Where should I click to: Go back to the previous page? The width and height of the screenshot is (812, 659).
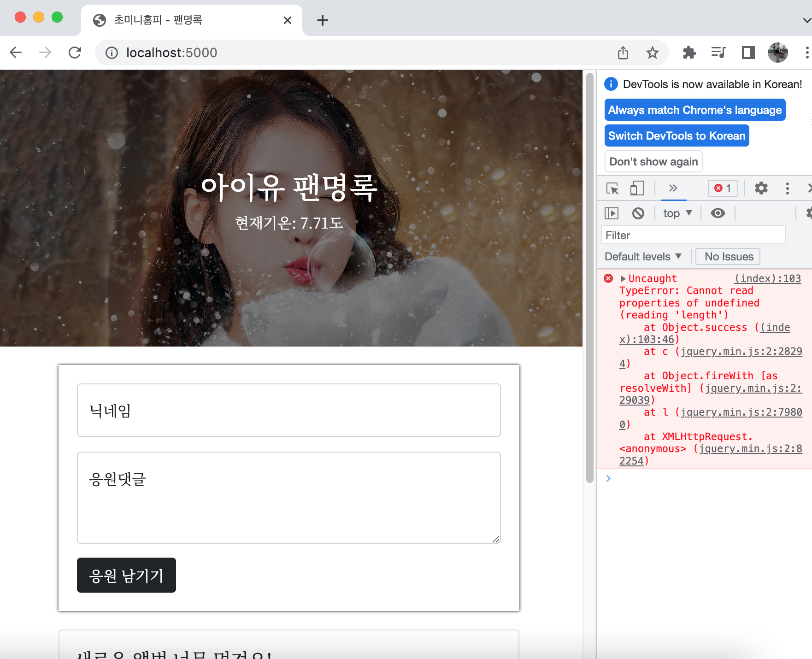tap(16, 53)
